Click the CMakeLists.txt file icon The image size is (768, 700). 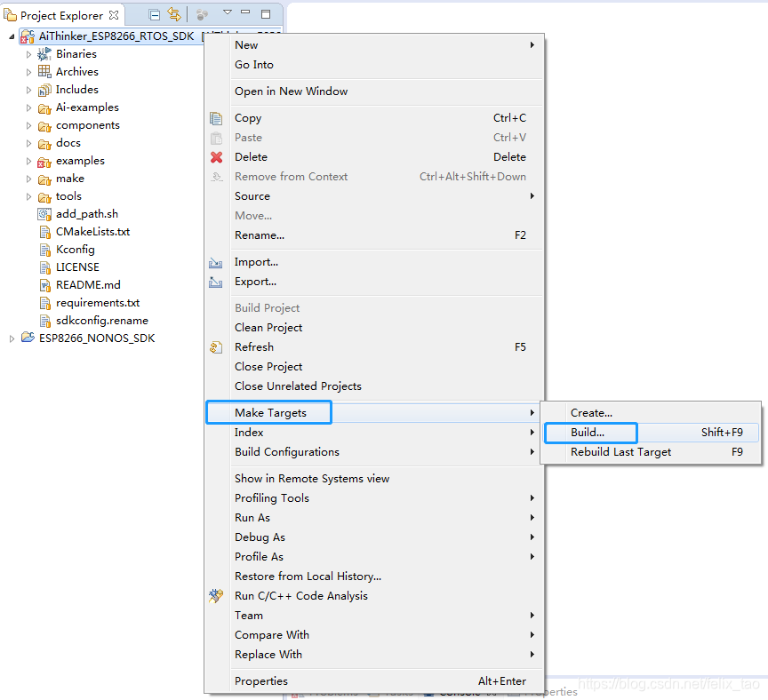(x=45, y=232)
